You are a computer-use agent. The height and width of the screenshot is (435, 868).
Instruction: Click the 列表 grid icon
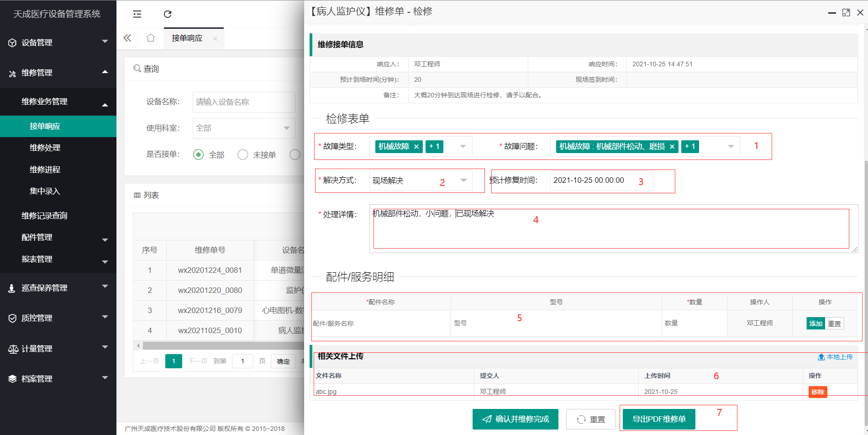(x=137, y=195)
